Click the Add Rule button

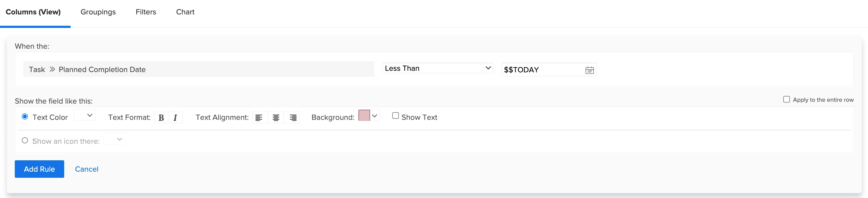[39, 169]
